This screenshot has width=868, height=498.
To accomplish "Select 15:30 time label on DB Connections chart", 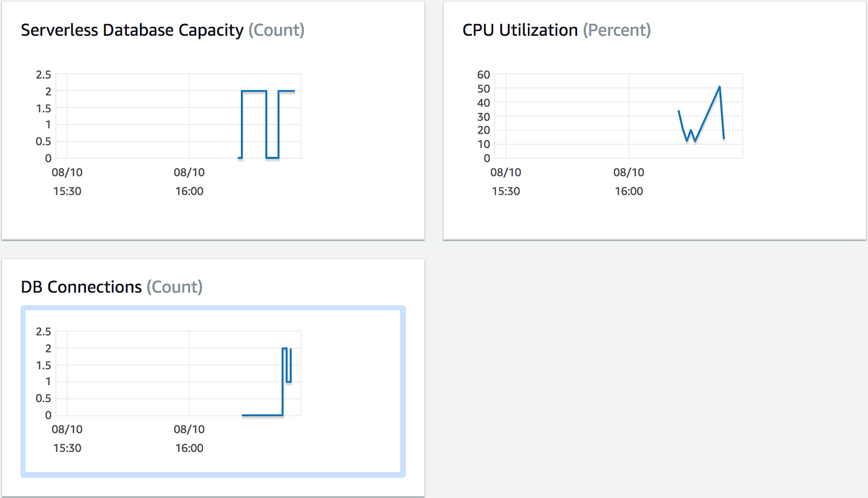I will click(67, 448).
